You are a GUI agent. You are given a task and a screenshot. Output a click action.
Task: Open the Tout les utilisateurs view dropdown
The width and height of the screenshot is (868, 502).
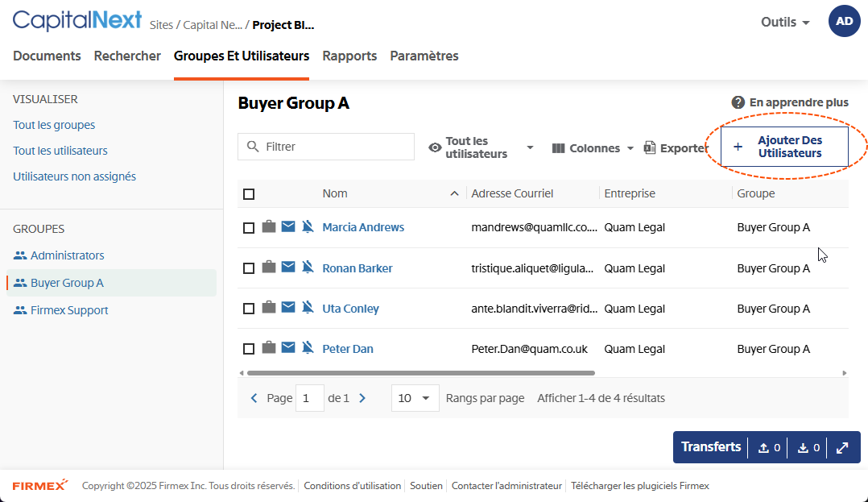(x=481, y=147)
